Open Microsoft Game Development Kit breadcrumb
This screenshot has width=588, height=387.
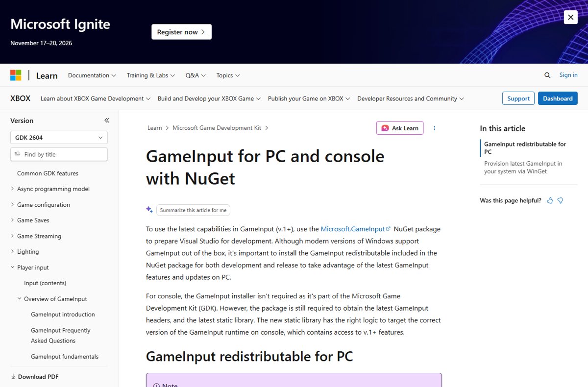click(217, 128)
